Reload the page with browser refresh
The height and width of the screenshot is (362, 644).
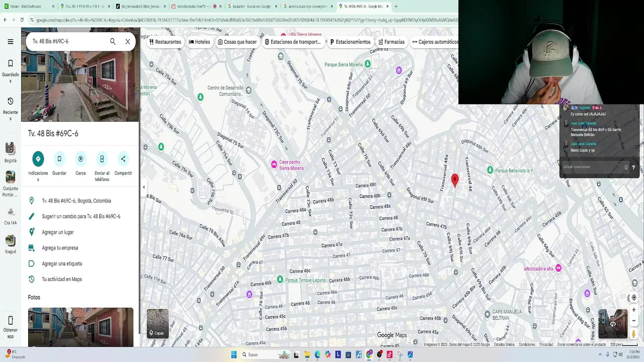(22, 20)
